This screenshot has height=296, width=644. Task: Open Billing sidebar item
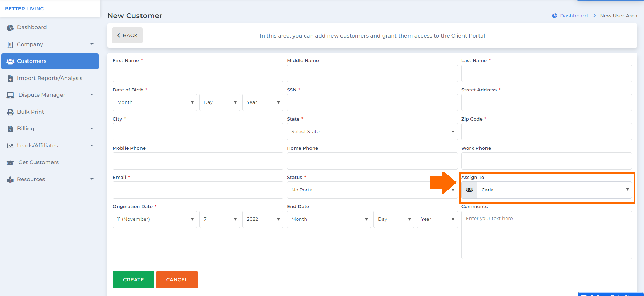50,129
